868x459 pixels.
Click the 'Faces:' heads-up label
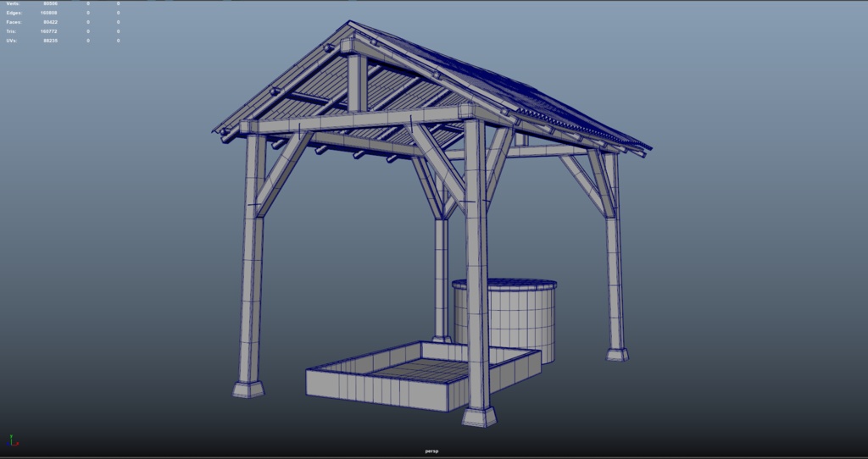coord(14,22)
